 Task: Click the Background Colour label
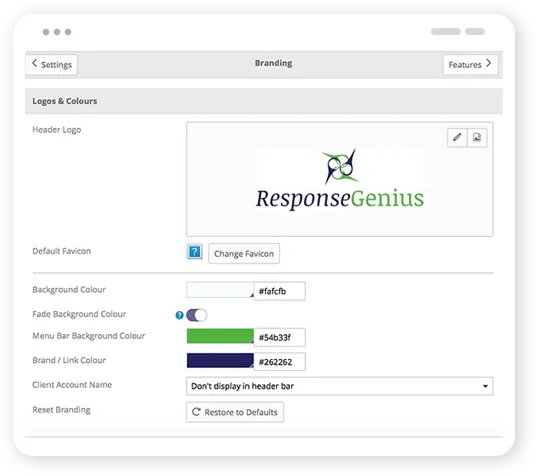[x=69, y=290]
